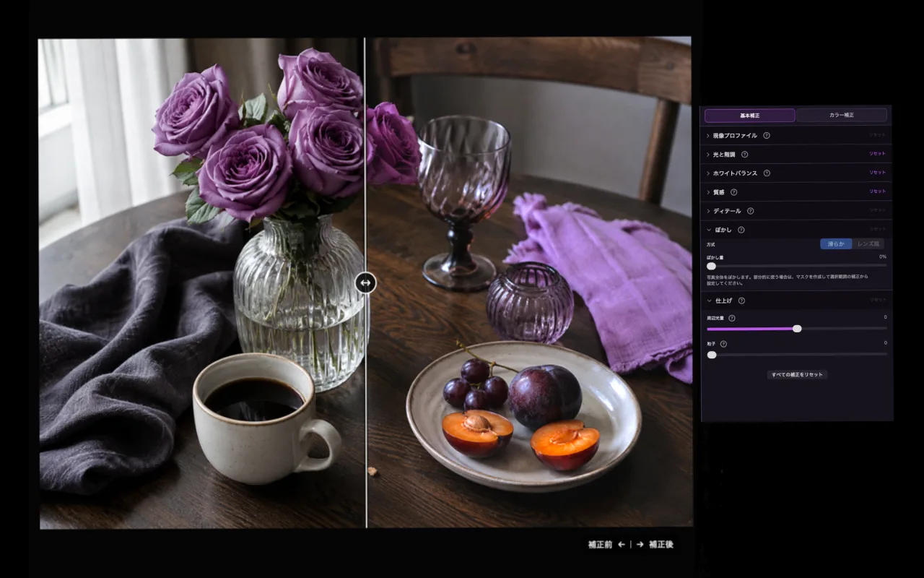
Task: Click the 粒子 slider handle
Action: coord(712,355)
